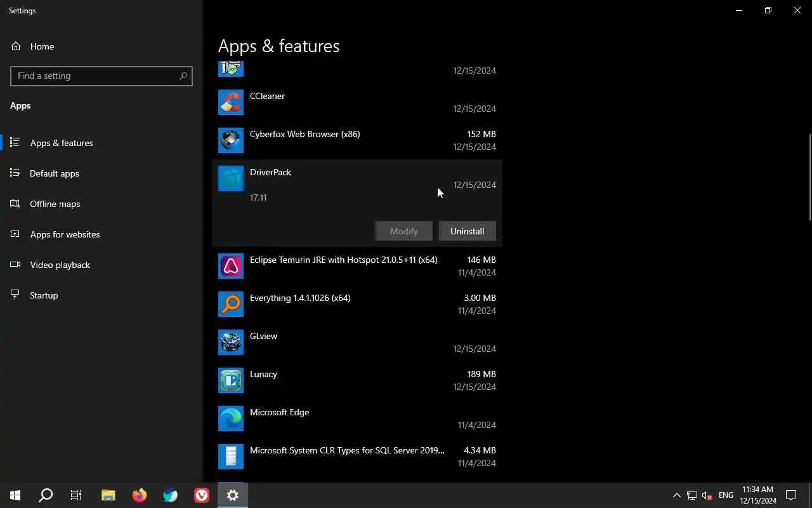
Task: Select the GLview entry name
Action: point(263,336)
